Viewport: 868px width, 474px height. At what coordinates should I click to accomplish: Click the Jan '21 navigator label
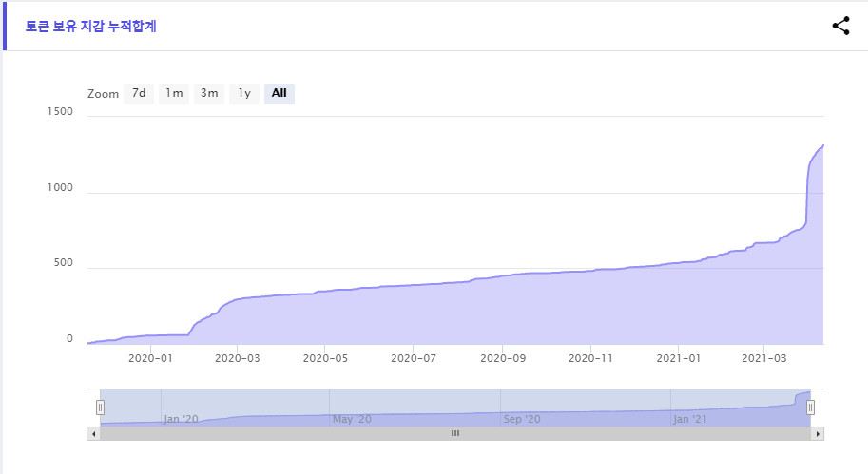click(690, 419)
